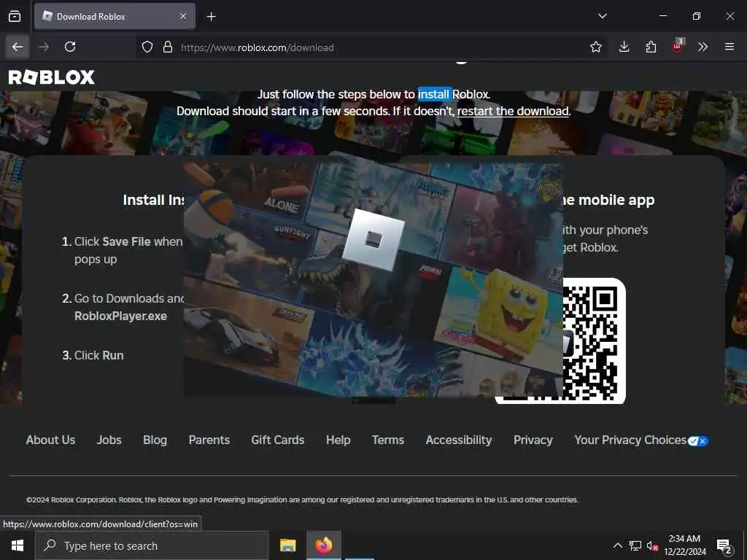Open Your Privacy Choices link
This screenshot has width=747, height=560.
click(630, 440)
